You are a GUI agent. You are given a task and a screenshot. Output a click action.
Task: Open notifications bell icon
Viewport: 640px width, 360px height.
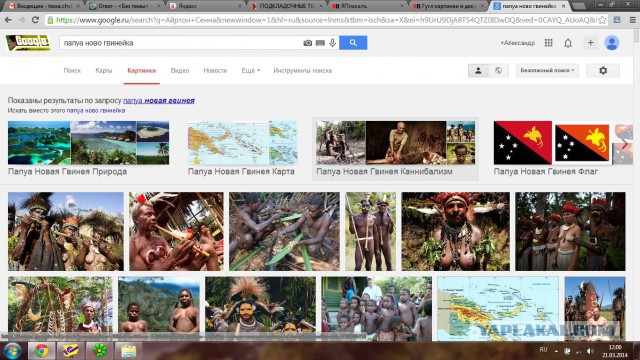568,43
